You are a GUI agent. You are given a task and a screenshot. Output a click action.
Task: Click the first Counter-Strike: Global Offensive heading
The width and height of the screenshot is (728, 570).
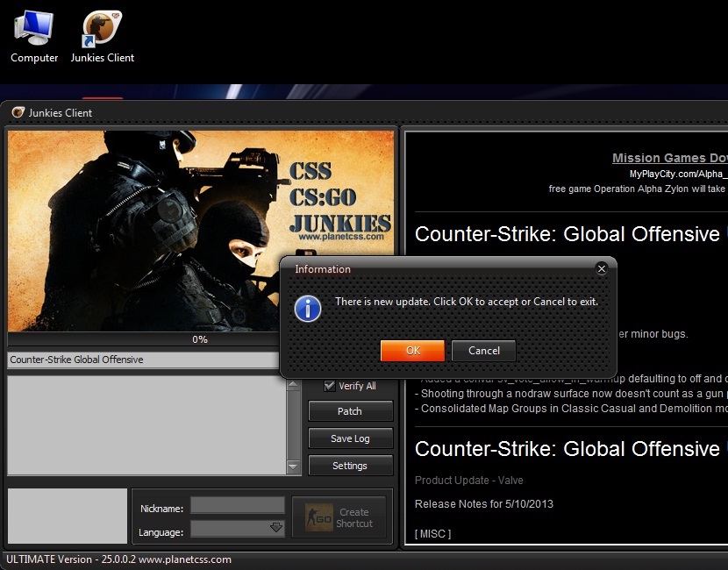pyautogui.click(x=567, y=234)
